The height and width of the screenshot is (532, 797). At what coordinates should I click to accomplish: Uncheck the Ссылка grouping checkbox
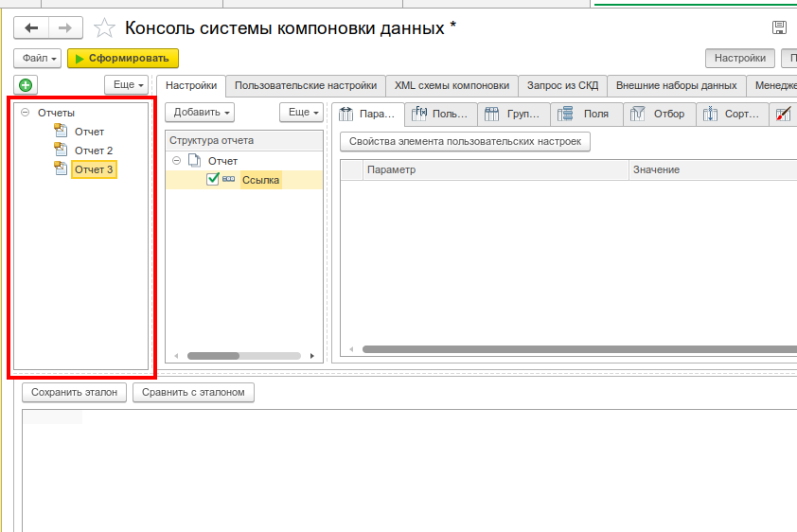212,179
